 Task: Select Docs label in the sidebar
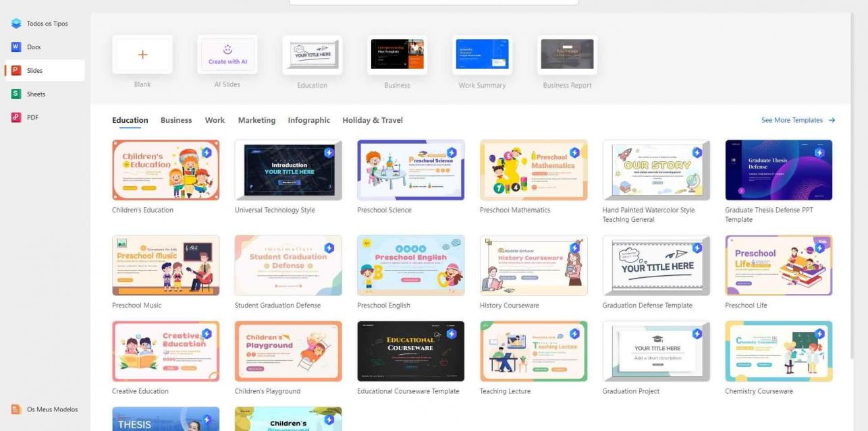(x=34, y=47)
